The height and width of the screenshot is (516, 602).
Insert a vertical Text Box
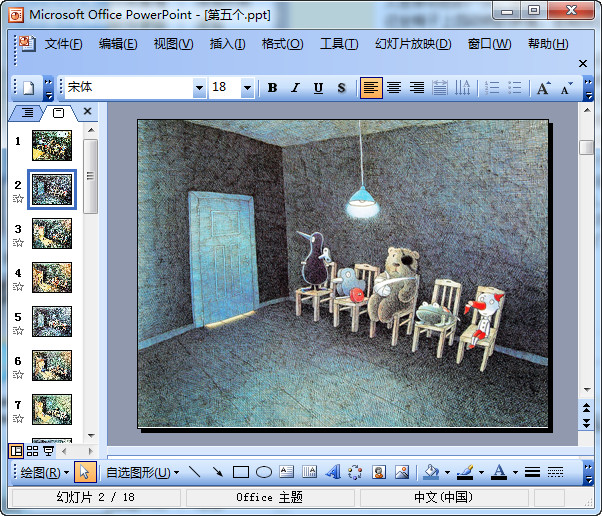[309, 472]
